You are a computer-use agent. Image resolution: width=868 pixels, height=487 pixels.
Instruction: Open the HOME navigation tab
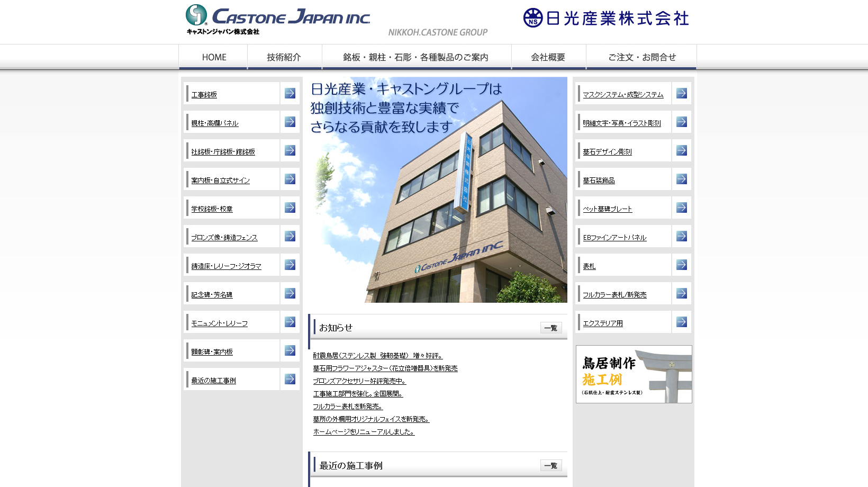click(x=213, y=57)
